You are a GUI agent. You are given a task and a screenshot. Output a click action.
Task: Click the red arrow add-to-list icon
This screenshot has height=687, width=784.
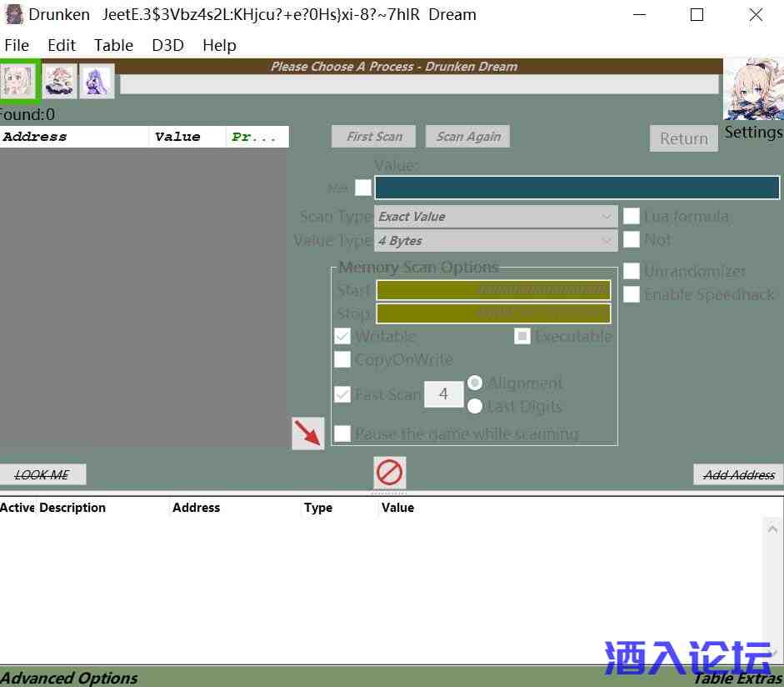point(308,434)
